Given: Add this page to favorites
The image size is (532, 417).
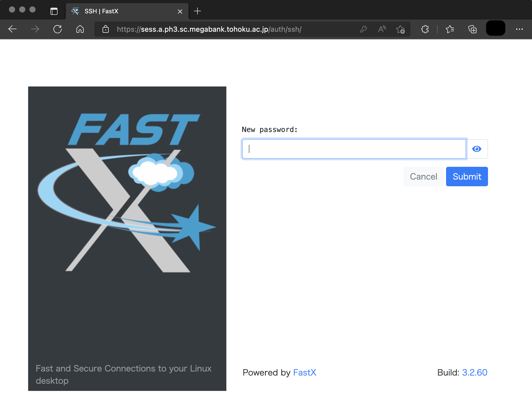Looking at the screenshot, I should point(401,29).
